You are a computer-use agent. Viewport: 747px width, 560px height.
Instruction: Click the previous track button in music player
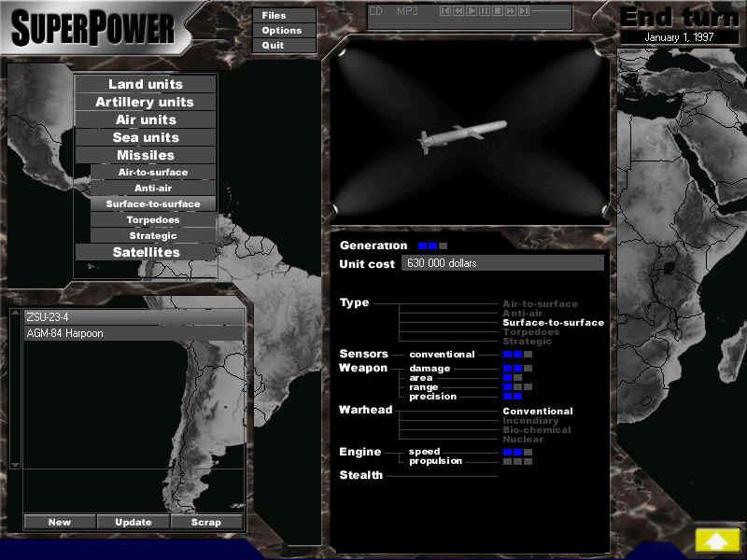click(x=445, y=11)
